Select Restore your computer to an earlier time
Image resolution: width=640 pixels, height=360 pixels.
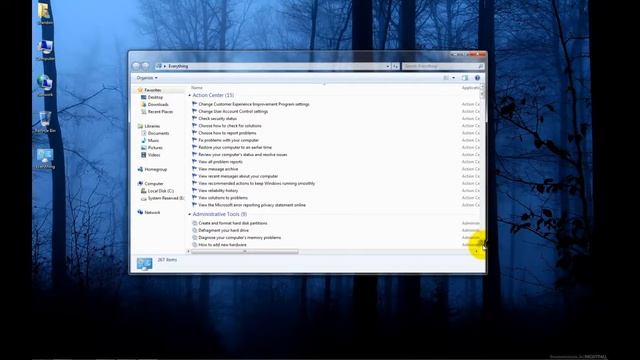click(x=235, y=148)
